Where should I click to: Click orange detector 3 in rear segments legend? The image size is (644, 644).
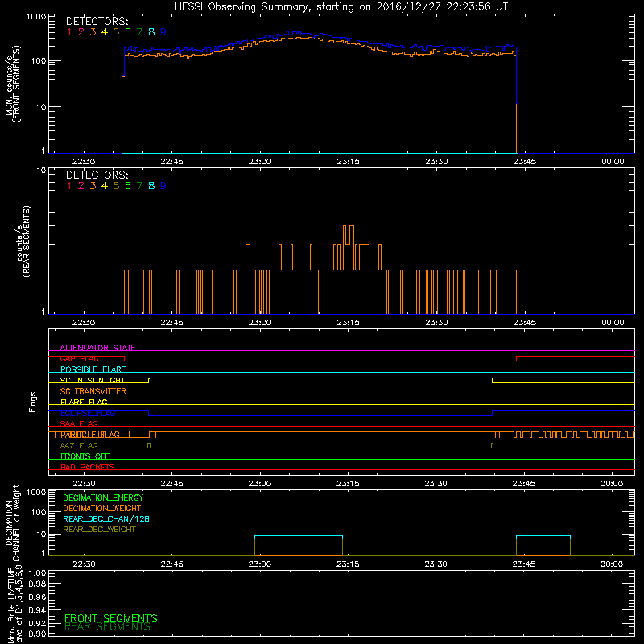pos(93,186)
